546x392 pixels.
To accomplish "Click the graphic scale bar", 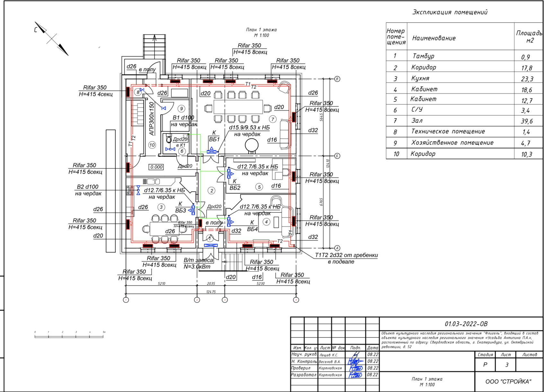I will pyautogui.click(x=69, y=336).
